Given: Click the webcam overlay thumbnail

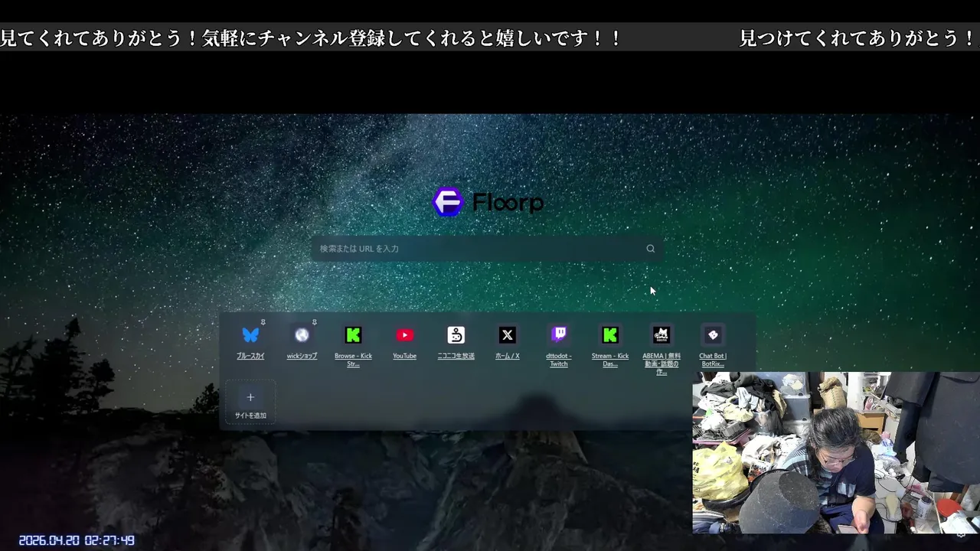Looking at the screenshot, I should [836, 453].
